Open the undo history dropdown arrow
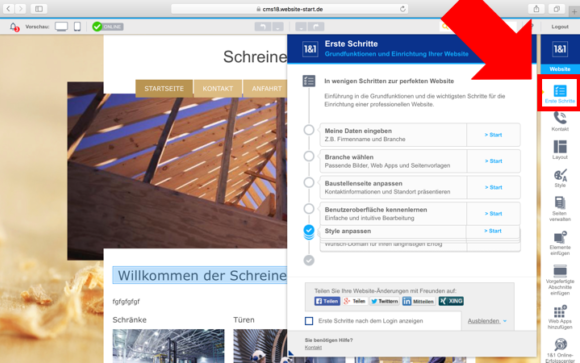580x363 pixels. coord(278,27)
